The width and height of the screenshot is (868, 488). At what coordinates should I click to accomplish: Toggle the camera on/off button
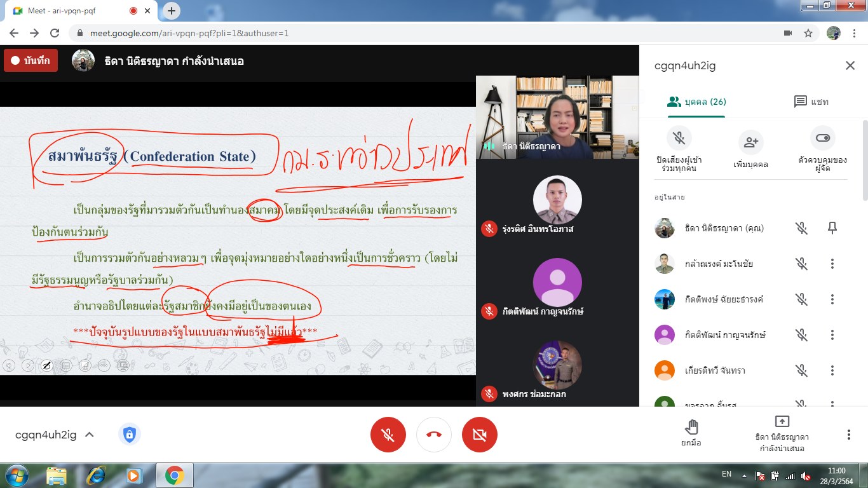pyautogui.click(x=480, y=435)
